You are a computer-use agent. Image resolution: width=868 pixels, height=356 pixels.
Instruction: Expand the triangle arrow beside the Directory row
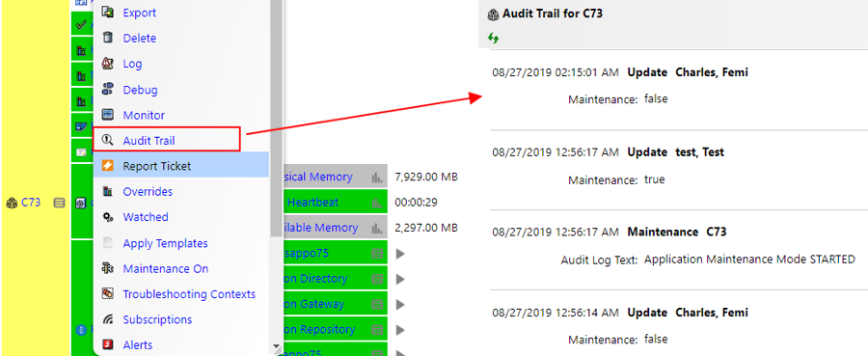pos(401,279)
